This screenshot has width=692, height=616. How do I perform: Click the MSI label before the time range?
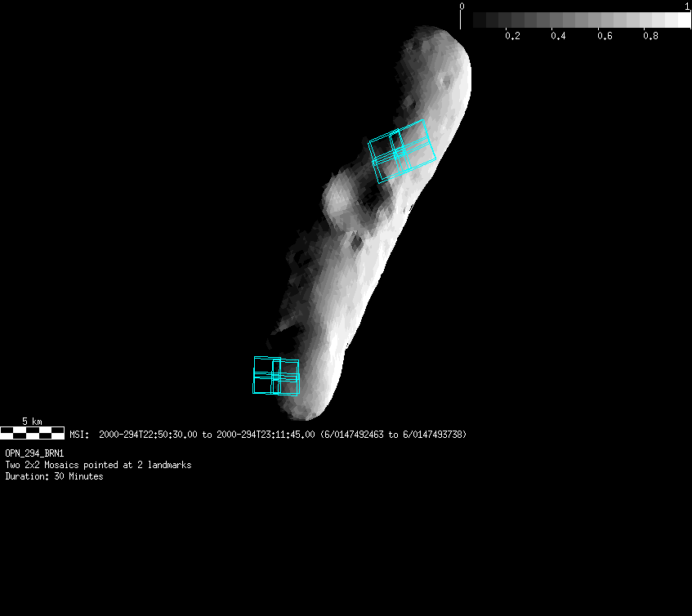pyautogui.click(x=79, y=435)
